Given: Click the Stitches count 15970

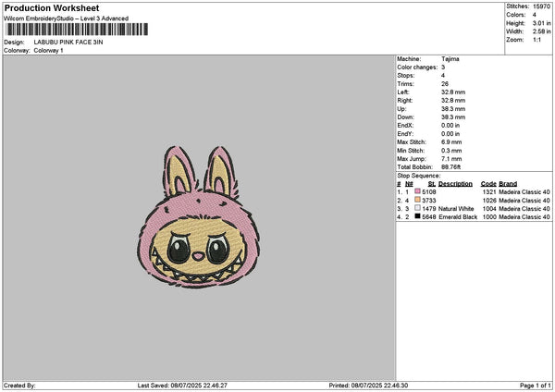Looking at the screenshot, I should pos(541,6).
